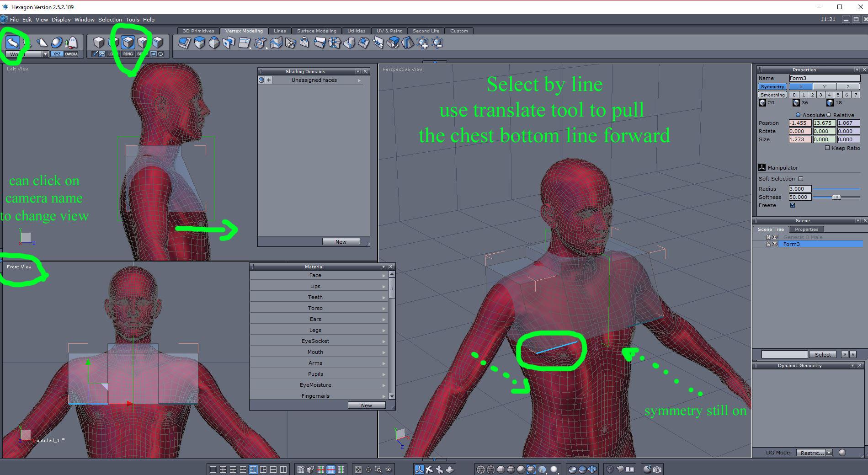The height and width of the screenshot is (475, 868).
Task: Click New in Shading Domains panel
Action: pos(341,242)
